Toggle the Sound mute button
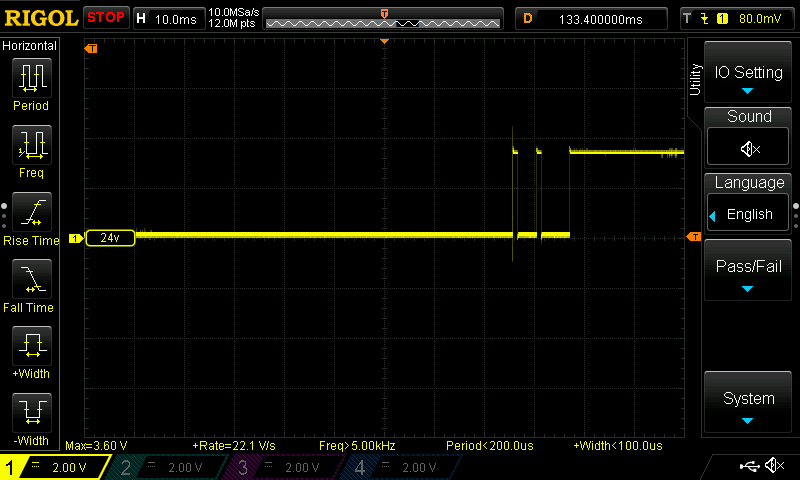Image resolution: width=800 pixels, height=480 pixels. [749, 148]
